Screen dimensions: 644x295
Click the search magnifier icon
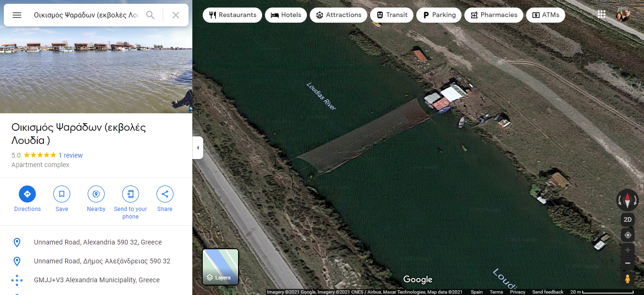pos(150,15)
